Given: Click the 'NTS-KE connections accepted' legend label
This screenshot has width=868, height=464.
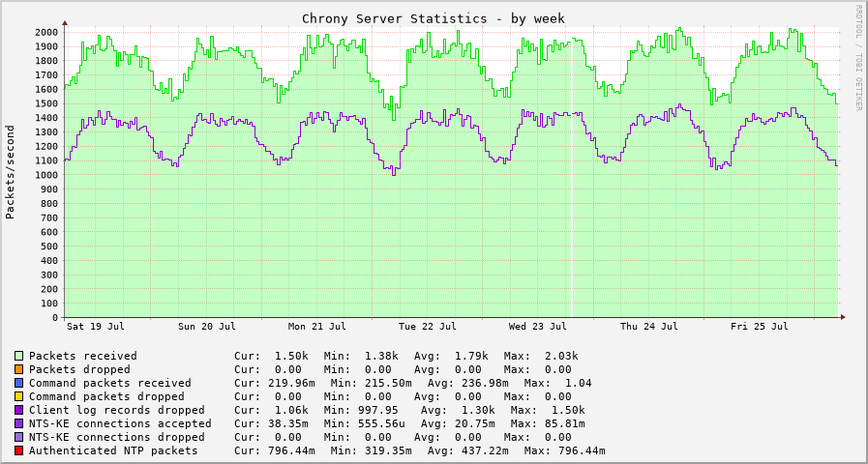Looking at the screenshot, I should (x=120, y=423).
